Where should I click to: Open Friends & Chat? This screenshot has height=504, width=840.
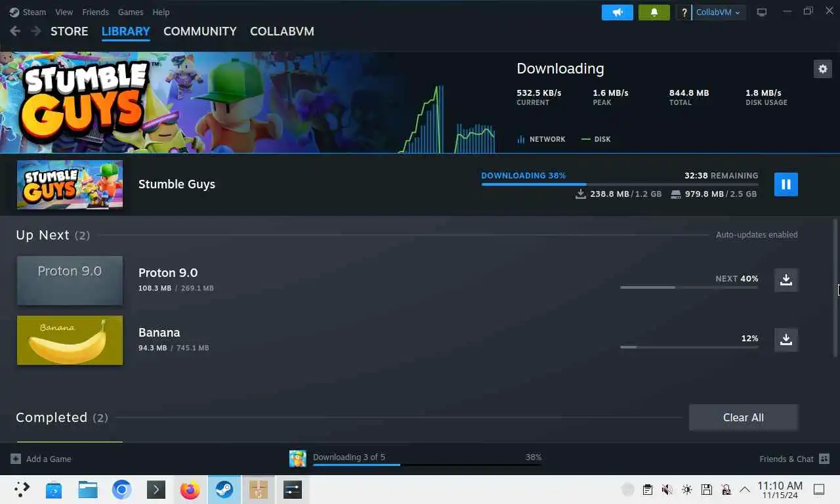(x=786, y=459)
